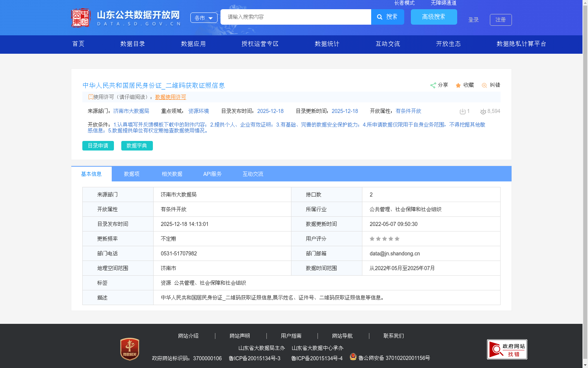Image resolution: width=588 pixels, height=368 pixels.
Task: Open 数据统计 nav menu item
Action: coord(327,44)
